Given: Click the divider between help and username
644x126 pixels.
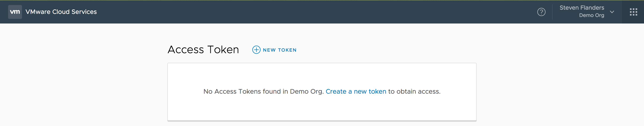Looking at the screenshot, I should (552, 12).
